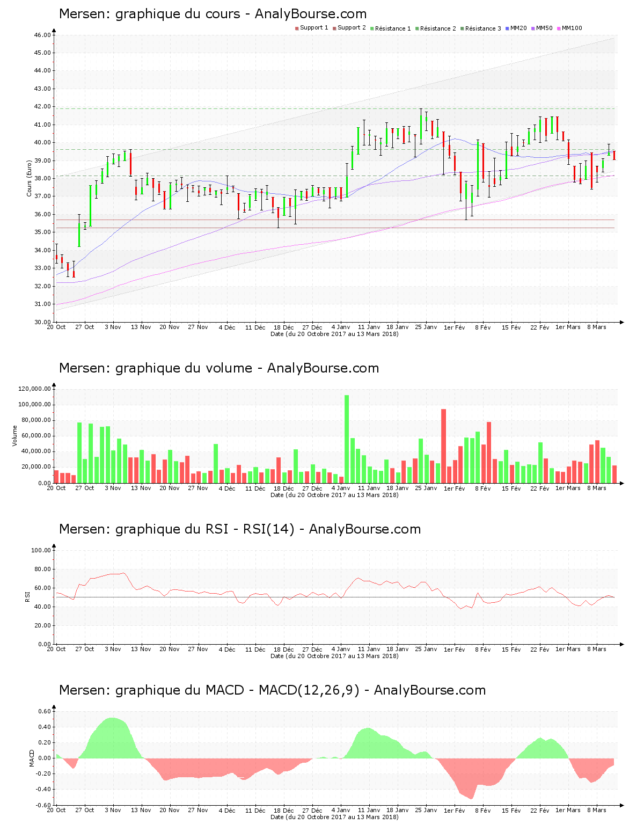Image resolution: width=644 pixels, height=832 pixels.
Task: Click the Résistance 3 legend color square
Action: 462,28
